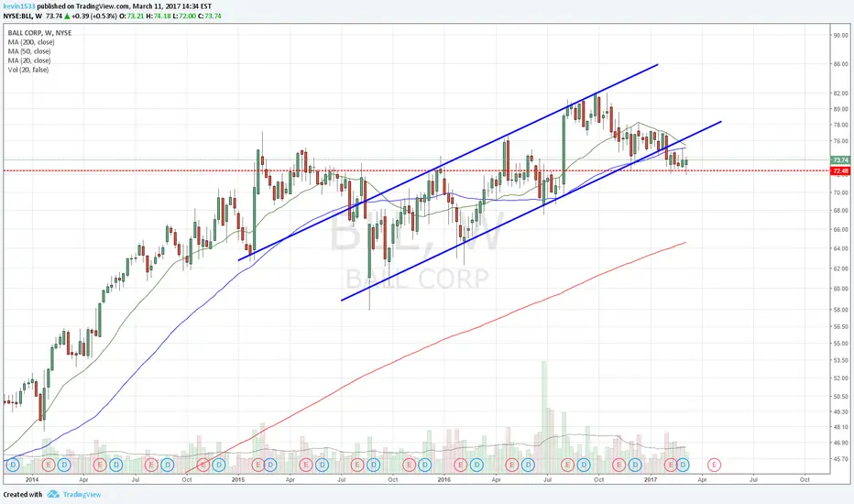Click the NYSE:BLL, W symbol in header
Viewport: 854px width, 504px height.
pos(23,16)
